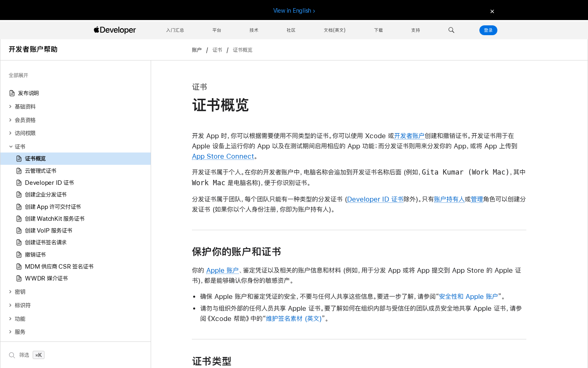
Task: Open the 下载 navigation menu item
Action: click(379, 30)
